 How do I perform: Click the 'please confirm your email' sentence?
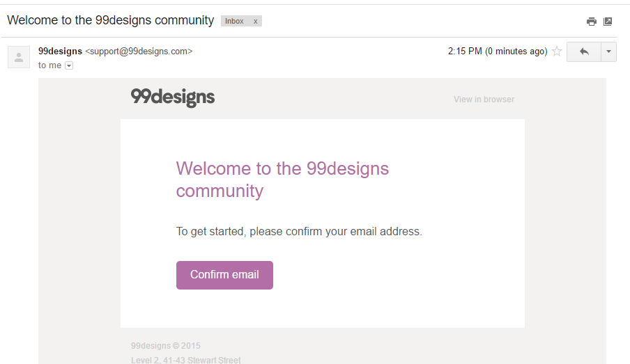pyautogui.click(x=299, y=232)
